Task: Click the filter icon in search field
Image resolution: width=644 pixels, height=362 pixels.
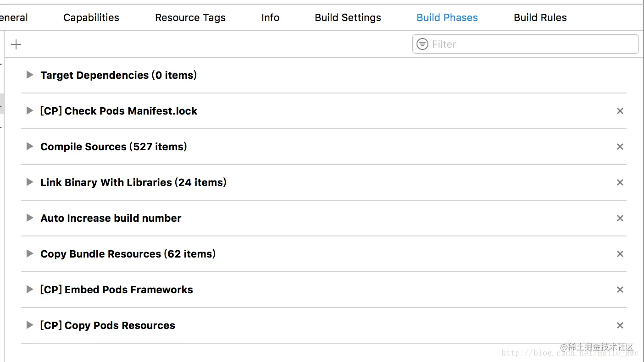Action: point(422,44)
